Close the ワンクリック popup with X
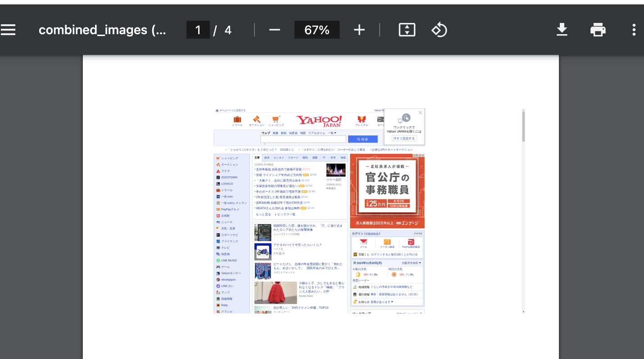Screen dimensions: 644x359 click(420, 112)
